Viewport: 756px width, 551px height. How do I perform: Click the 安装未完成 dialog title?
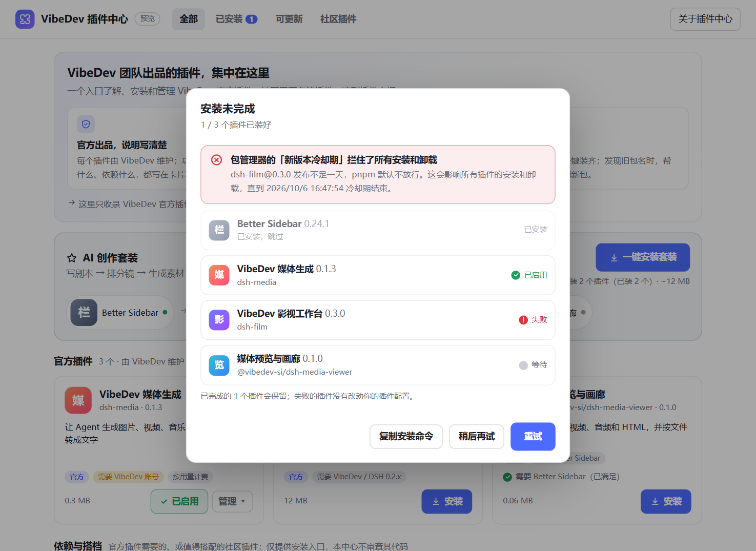pyautogui.click(x=228, y=109)
